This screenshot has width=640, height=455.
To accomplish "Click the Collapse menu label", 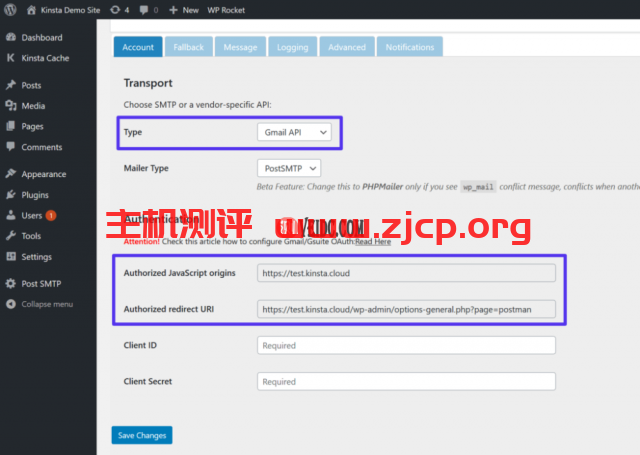I will [47, 304].
